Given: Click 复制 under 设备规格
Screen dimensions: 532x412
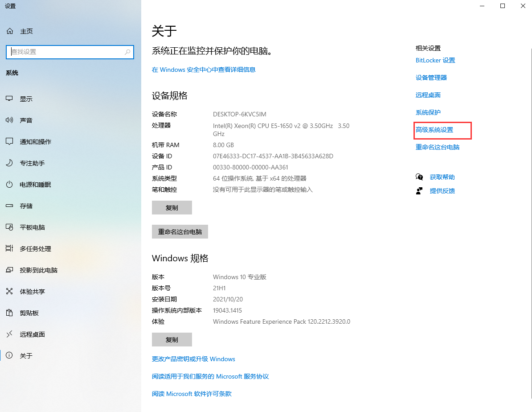Looking at the screenshot, I should [172, 207].
